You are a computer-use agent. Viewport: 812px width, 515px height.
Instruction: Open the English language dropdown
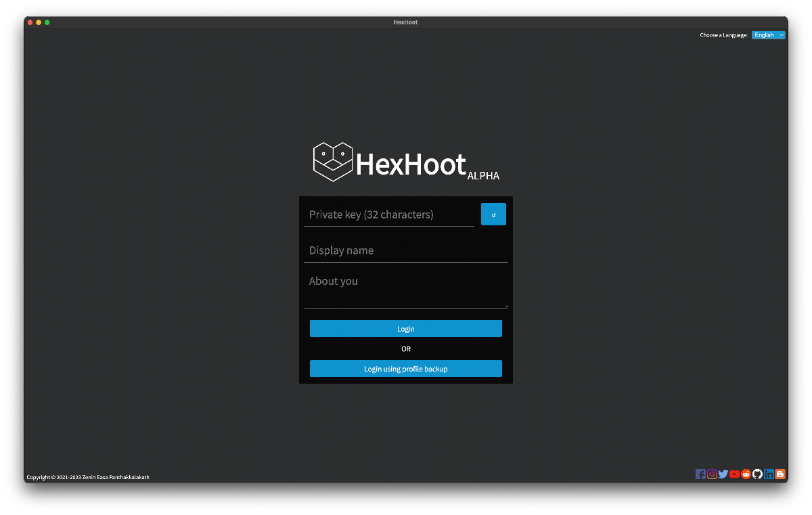point(768,35)
